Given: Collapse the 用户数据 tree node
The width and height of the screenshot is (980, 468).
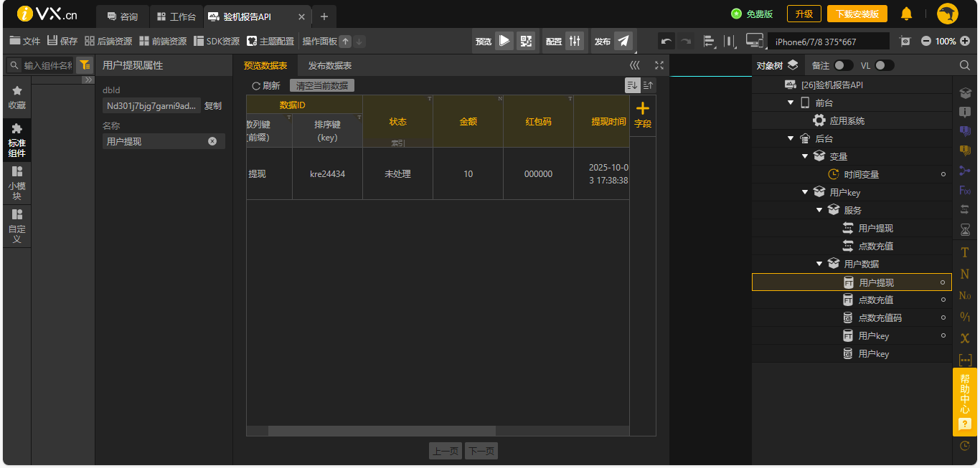Looking at the screenshot, I should click(x=819, y=264).
